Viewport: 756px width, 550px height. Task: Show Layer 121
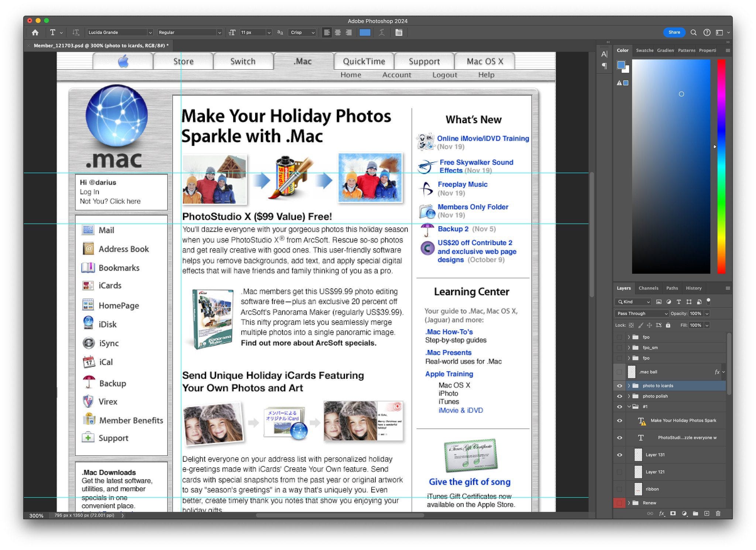point(619,472)
